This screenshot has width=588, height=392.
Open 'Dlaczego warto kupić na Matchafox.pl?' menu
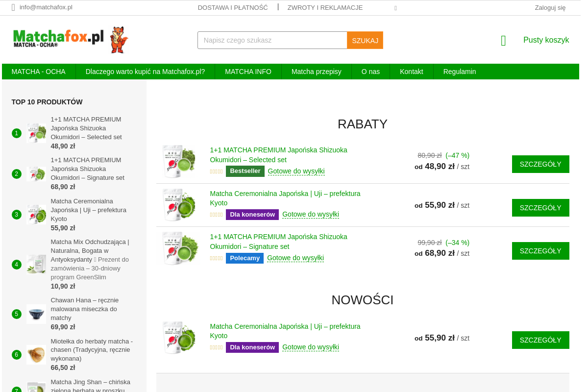click(x=145, y=72)
